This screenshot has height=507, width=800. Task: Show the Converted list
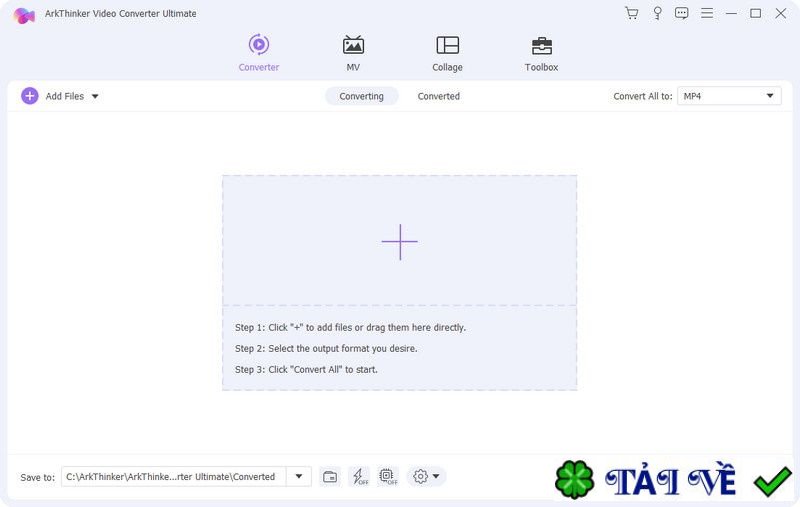point(439,96)
